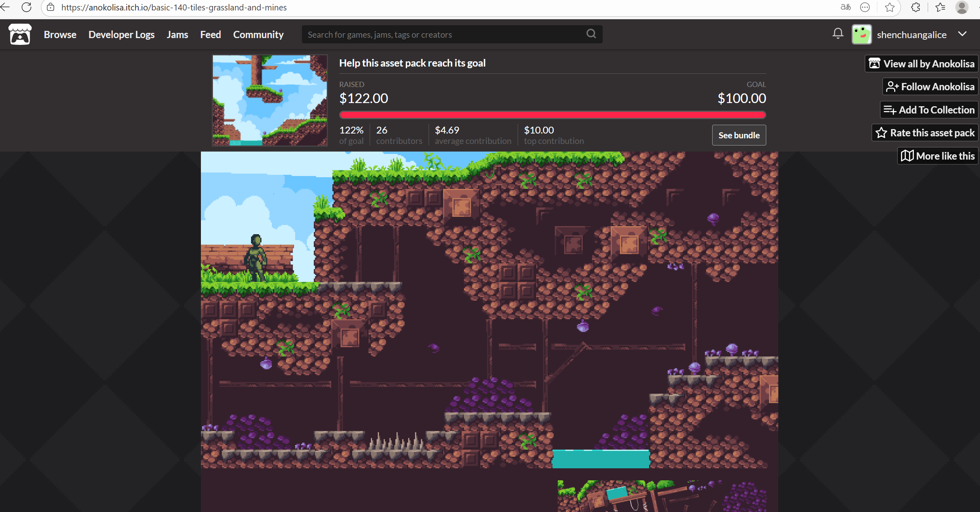Screen dimensions: 980x512
Task: Click the shenchuangalice avatar image
Action: [x=861, y=34]
